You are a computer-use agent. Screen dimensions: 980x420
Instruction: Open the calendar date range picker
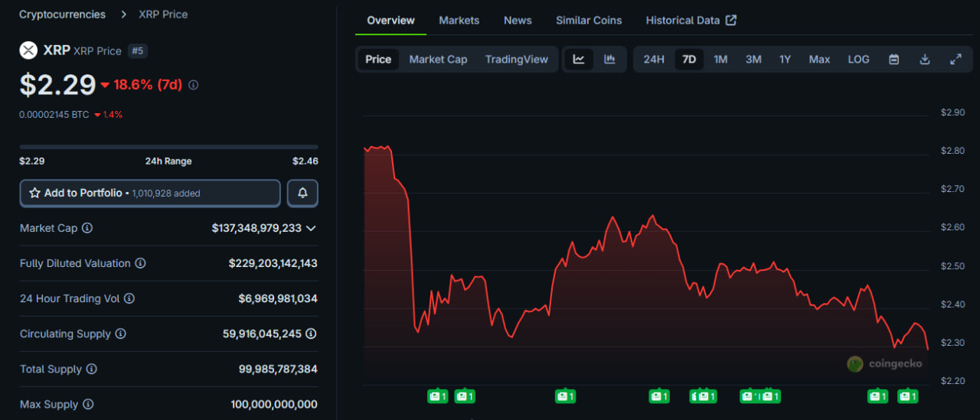(893, 60)
